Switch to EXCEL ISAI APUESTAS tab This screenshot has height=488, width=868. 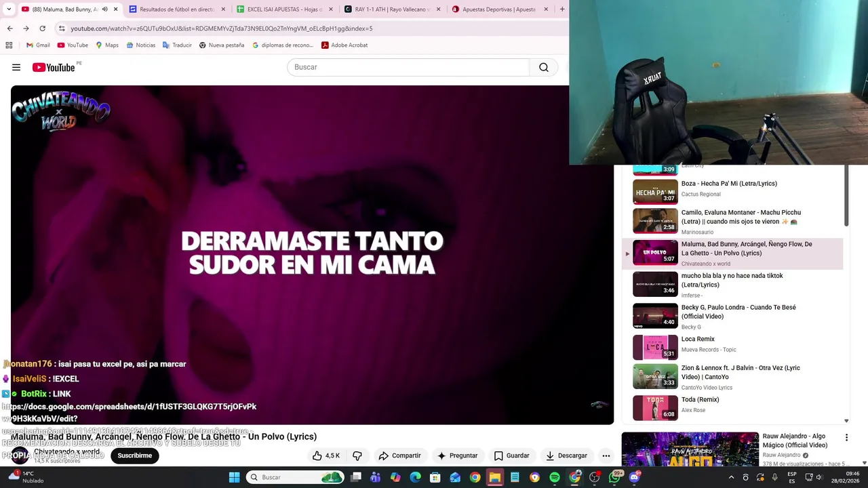(x=285, y=9)
